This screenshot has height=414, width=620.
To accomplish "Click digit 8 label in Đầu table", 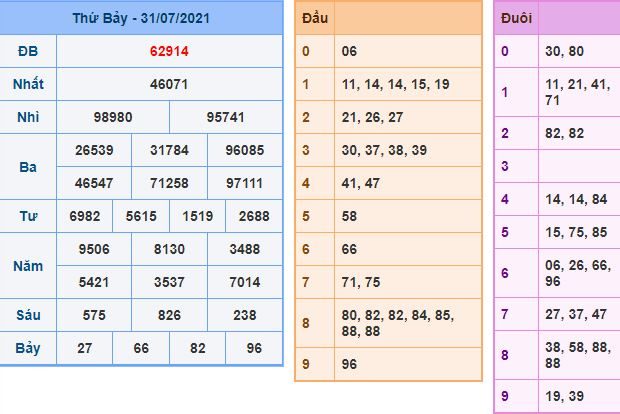I will pyautogui.click(x=306, y=323).
